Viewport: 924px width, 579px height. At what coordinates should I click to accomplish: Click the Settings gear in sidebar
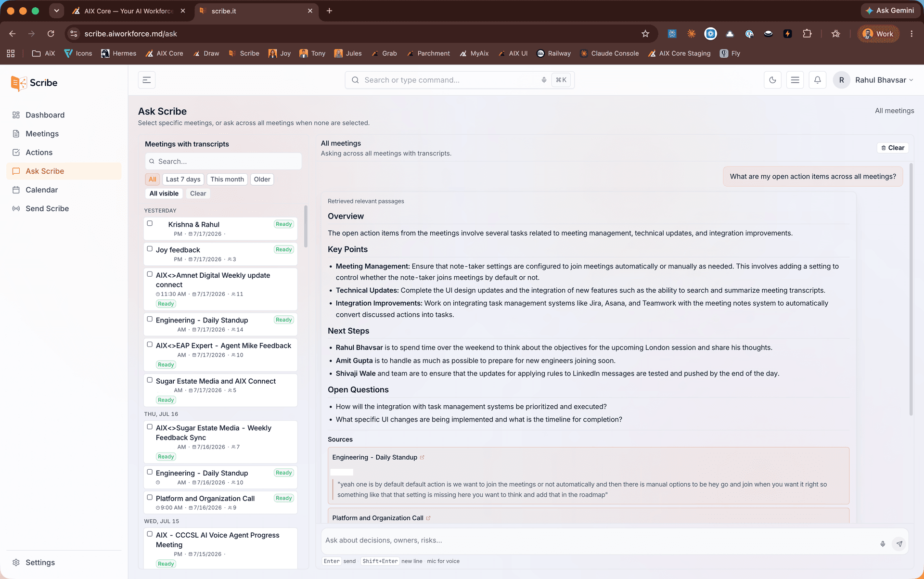(16, 562)
